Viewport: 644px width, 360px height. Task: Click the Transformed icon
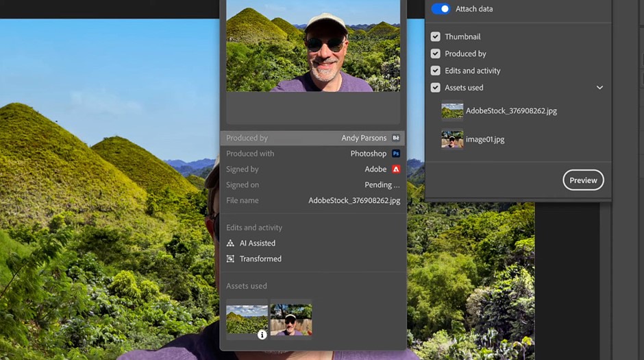230,259
